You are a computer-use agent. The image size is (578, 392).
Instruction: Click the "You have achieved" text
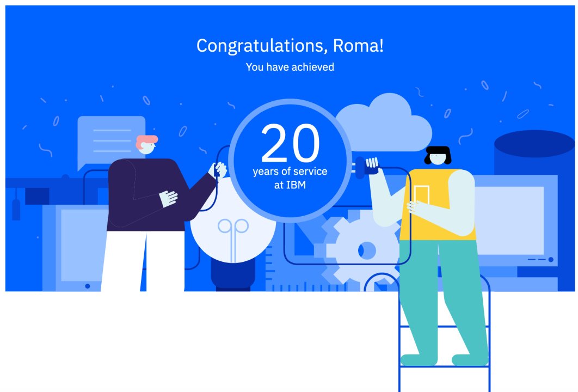coord(290,67)
